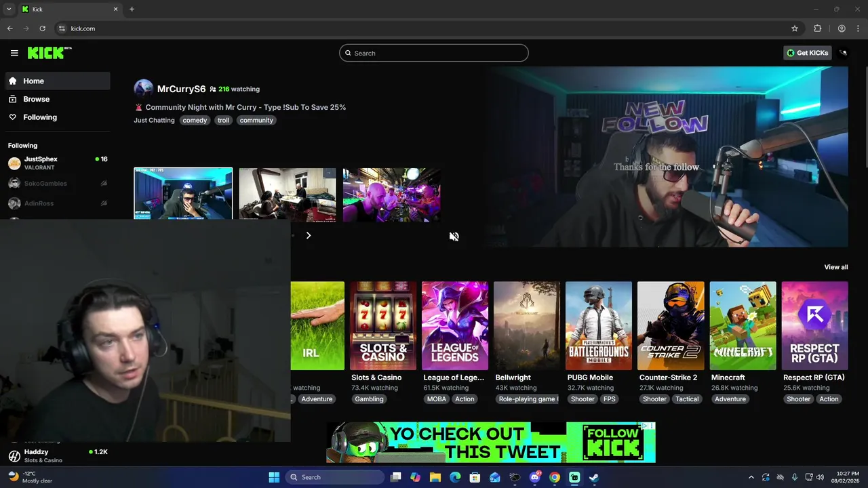The width and height of the screenshot is (868, 488).
Task: Click the kick.com address bar
Action: 420,28
